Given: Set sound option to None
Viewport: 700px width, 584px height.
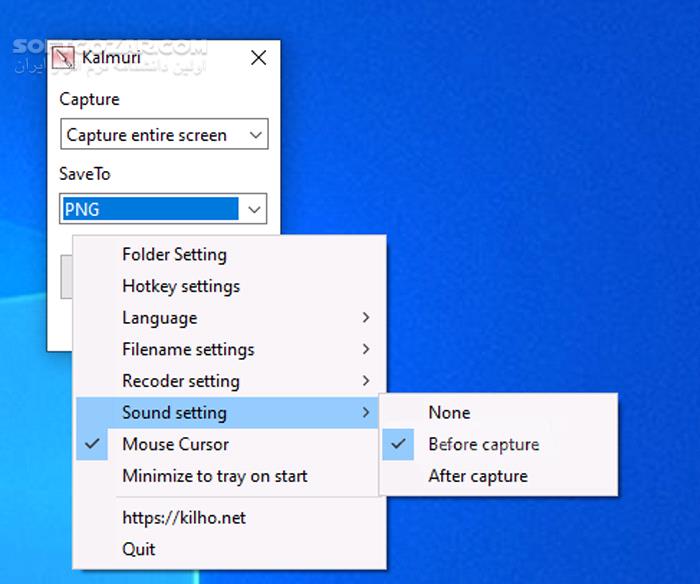Looking at the screenshot, I should (x=449, y=413).
